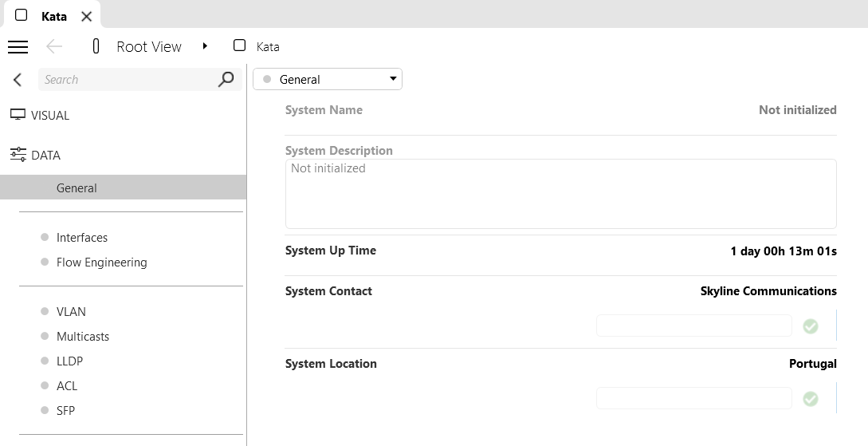Click the status dot beside ACL
Screen dimensions: 868x446
(x=45, y=385)
